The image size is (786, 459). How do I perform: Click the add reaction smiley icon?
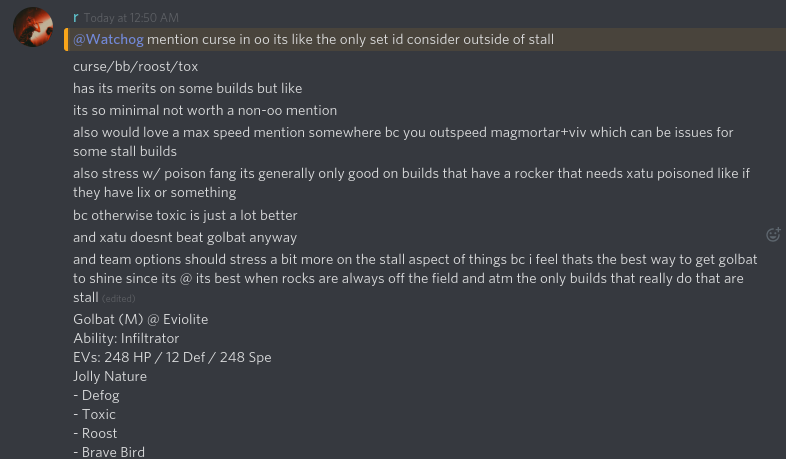(x=772, y=234)
